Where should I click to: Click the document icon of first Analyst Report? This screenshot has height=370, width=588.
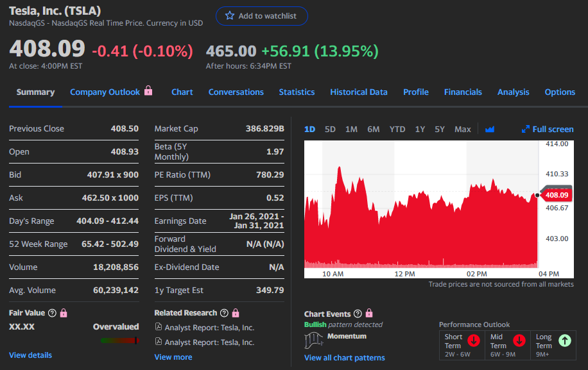point(159,327)
